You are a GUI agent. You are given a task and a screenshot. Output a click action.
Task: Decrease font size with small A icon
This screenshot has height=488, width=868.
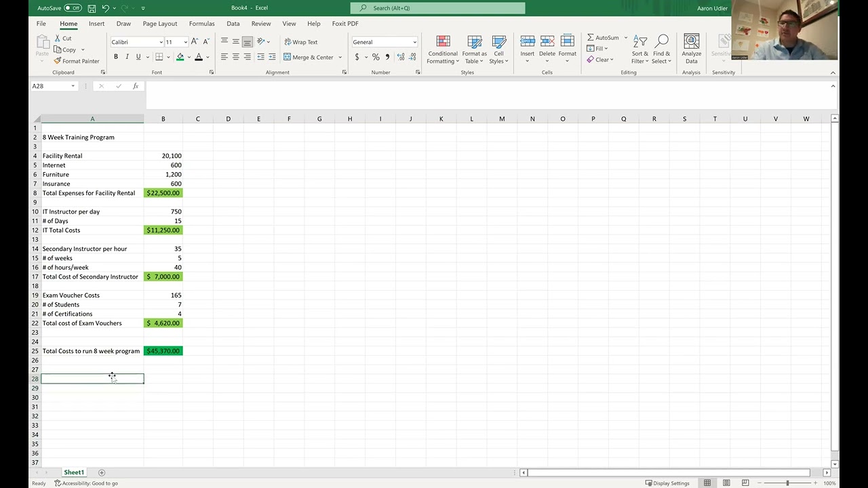point(206,42)
